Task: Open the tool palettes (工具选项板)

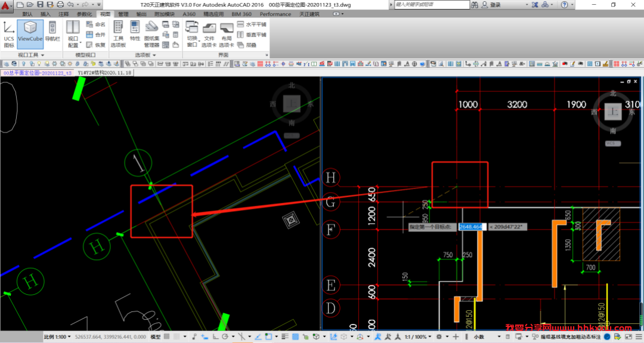Action: 118,34
